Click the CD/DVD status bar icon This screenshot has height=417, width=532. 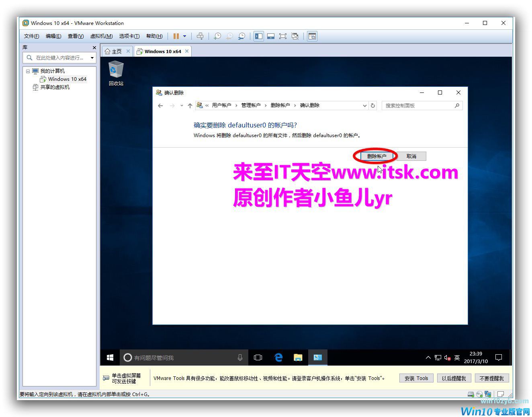point(479,394)
